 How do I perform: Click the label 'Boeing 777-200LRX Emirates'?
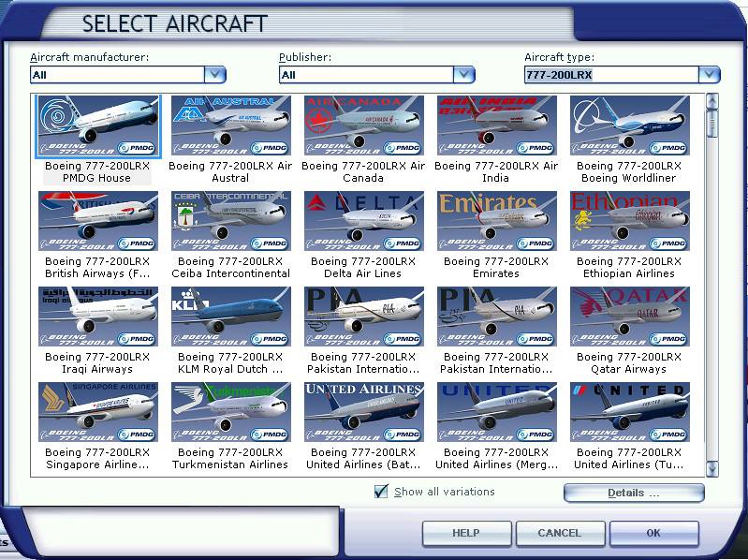coord(496,268)
